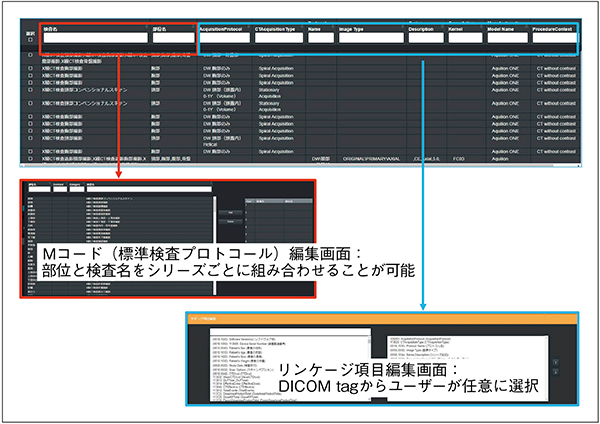Tick the select-all checkbox under 選択 header
Image resolution: width=600 pixels, height=424 pixels.
[31, 42]
